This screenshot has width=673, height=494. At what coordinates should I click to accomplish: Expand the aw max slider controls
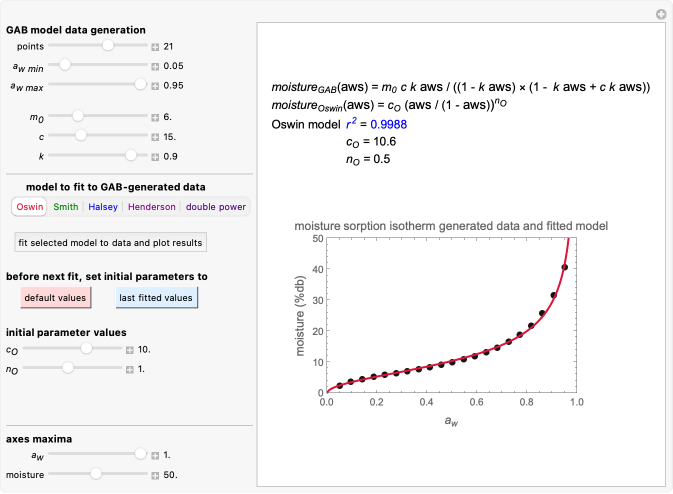point(155,86)
